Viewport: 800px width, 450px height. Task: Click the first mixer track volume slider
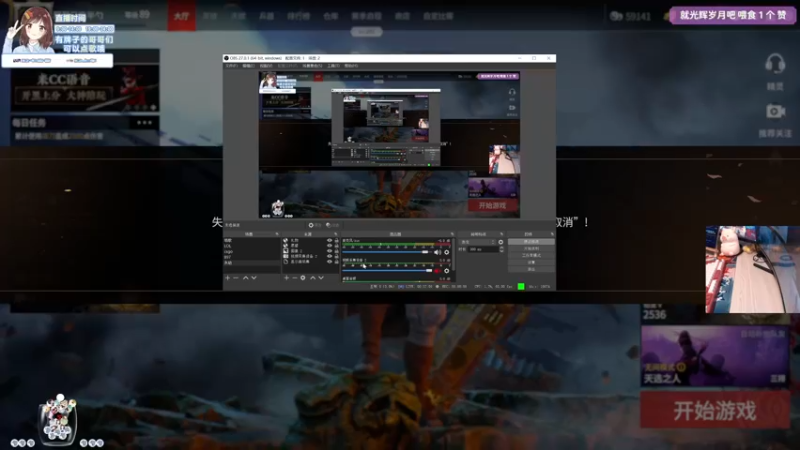[387, 252]
